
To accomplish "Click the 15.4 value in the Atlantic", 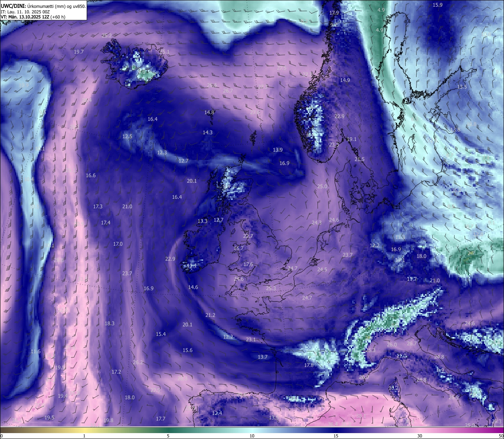I will pos(161,334).
